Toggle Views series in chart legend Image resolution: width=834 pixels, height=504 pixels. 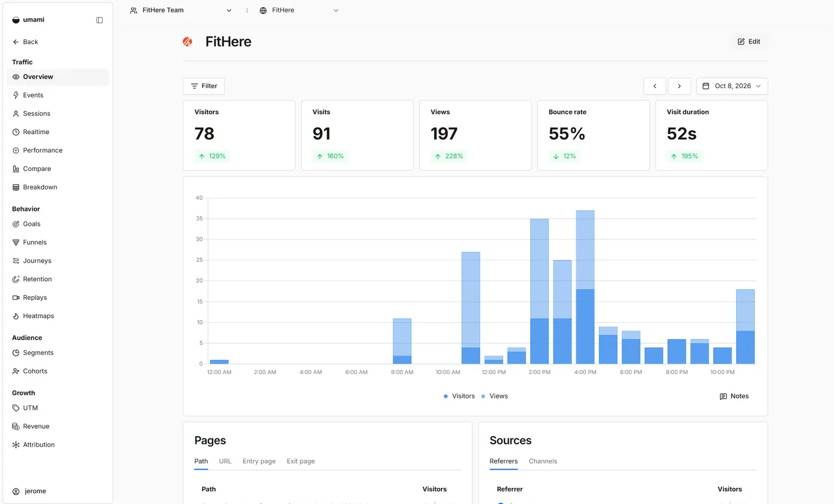494,396
